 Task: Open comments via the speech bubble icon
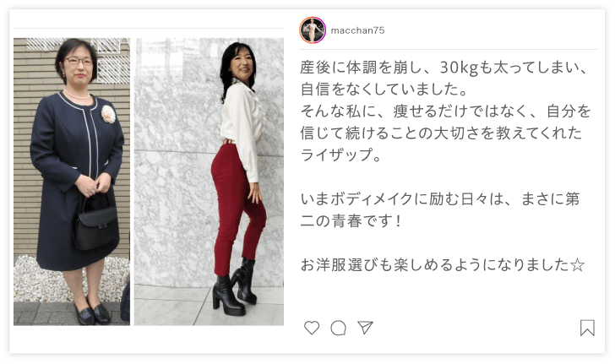pyautogui.click(x=338, y=328)
